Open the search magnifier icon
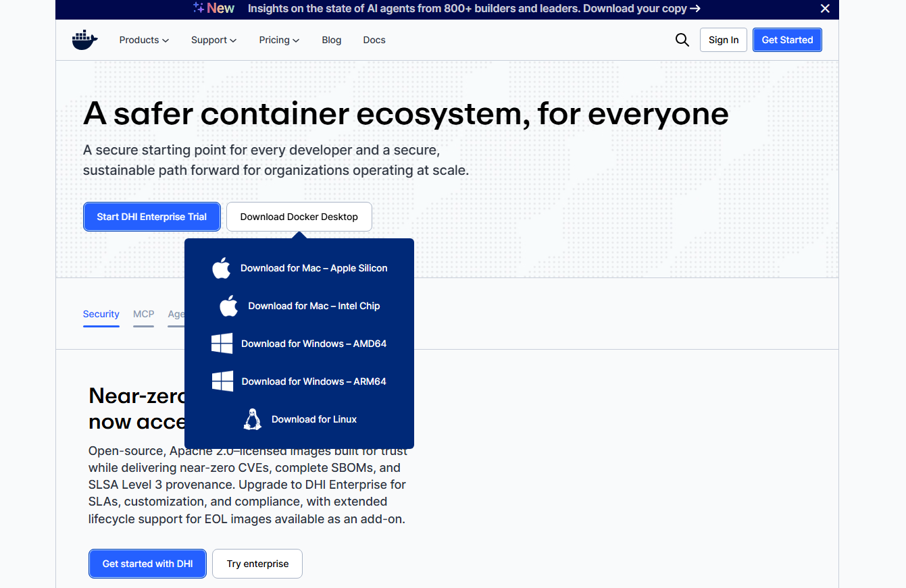The image size is (906, 588). point(682,40)
